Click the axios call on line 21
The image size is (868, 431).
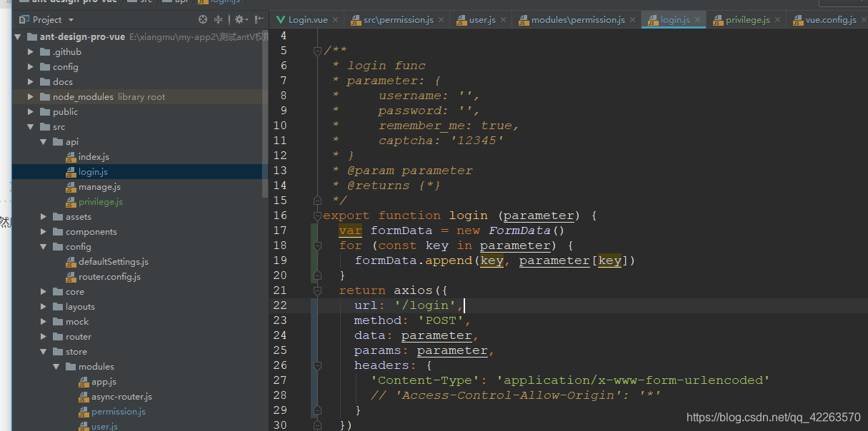tap(414, 290)
